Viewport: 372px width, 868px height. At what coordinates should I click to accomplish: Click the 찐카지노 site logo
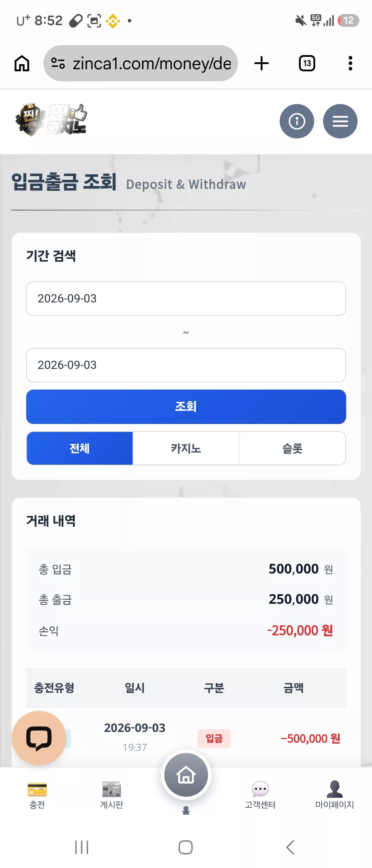(51, 120)
